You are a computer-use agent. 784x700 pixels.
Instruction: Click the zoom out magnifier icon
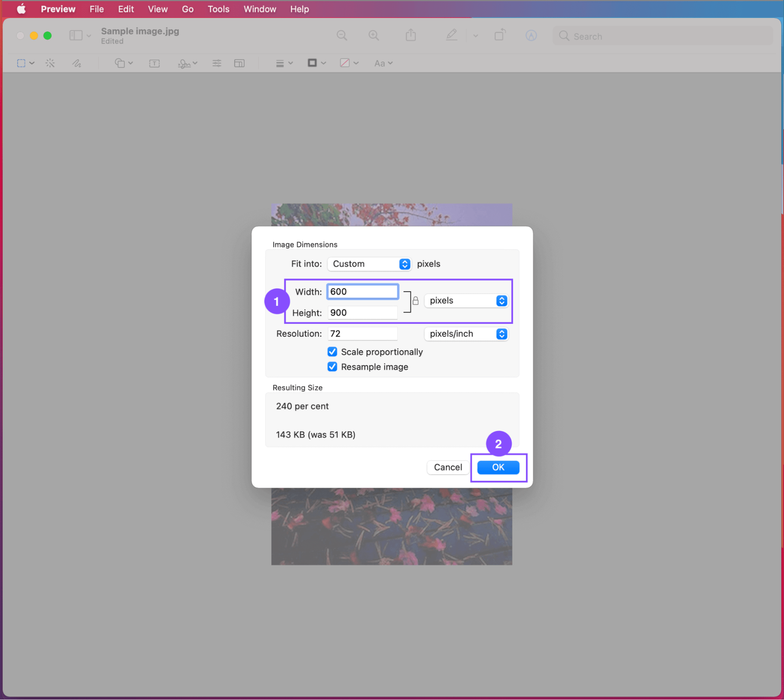(342, 36)
